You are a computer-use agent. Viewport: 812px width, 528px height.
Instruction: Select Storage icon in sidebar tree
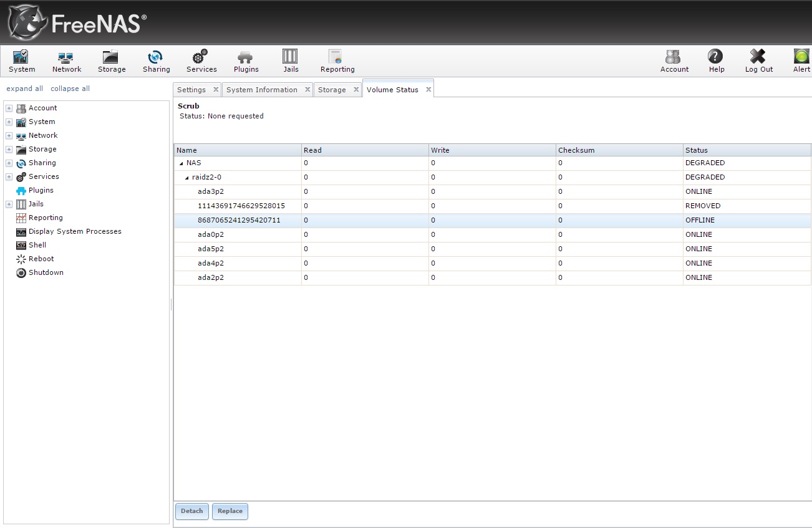(21, 150)
